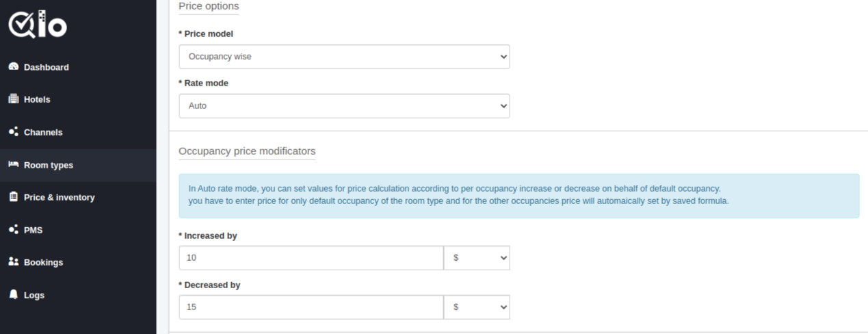
Task: Focus the Decreased by value field
Action: pos(311,307)
